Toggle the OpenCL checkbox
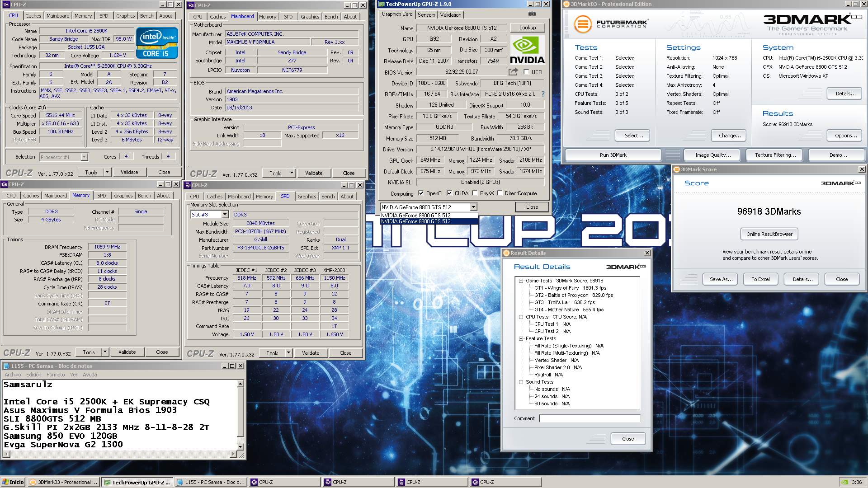The height and width of the screenshot is (488, 868). click(421, 193)
